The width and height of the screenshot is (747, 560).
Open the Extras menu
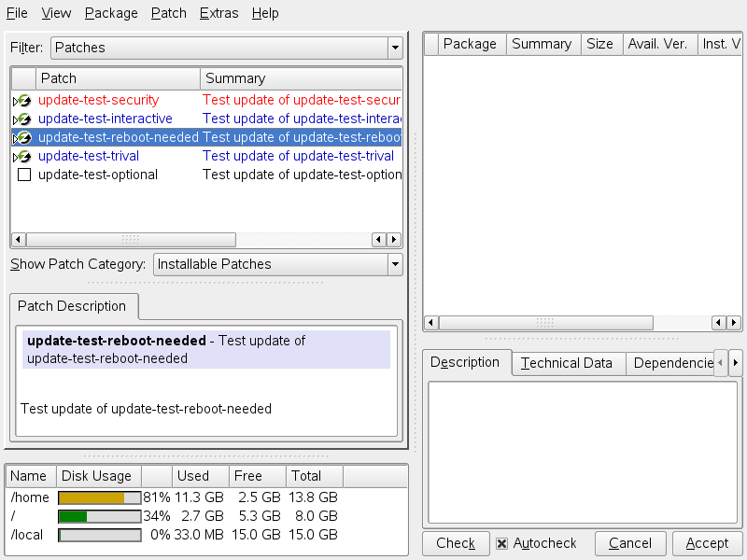(x=218, y=13)
